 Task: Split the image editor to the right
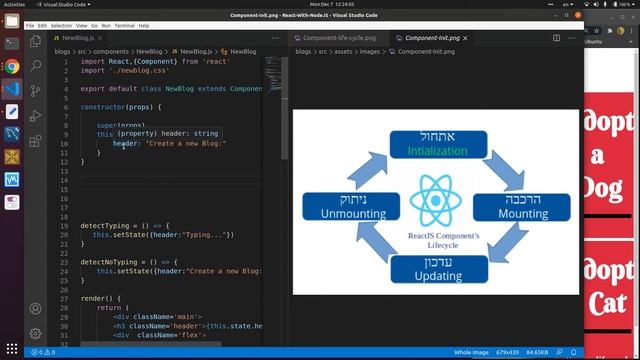pos(556,38)
